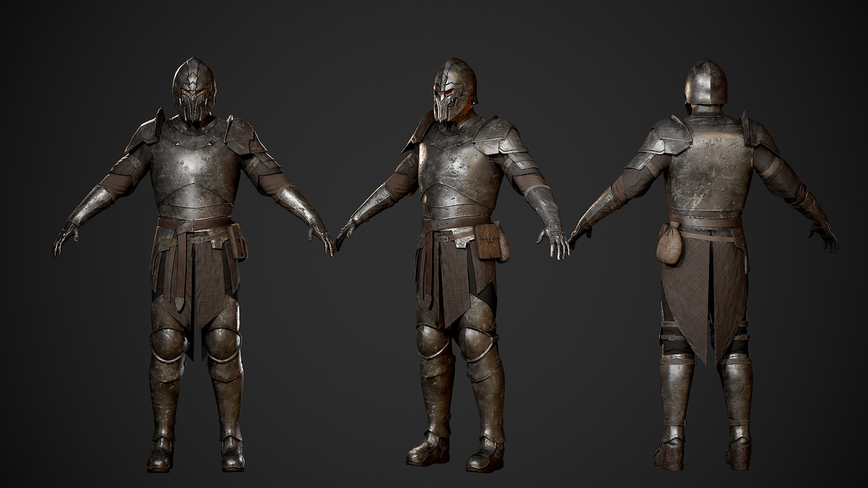Image resolution: width=868 pixels, height=488 pixels.
Task: Select the front-facing armored knight render
Action: coord(194,264)
